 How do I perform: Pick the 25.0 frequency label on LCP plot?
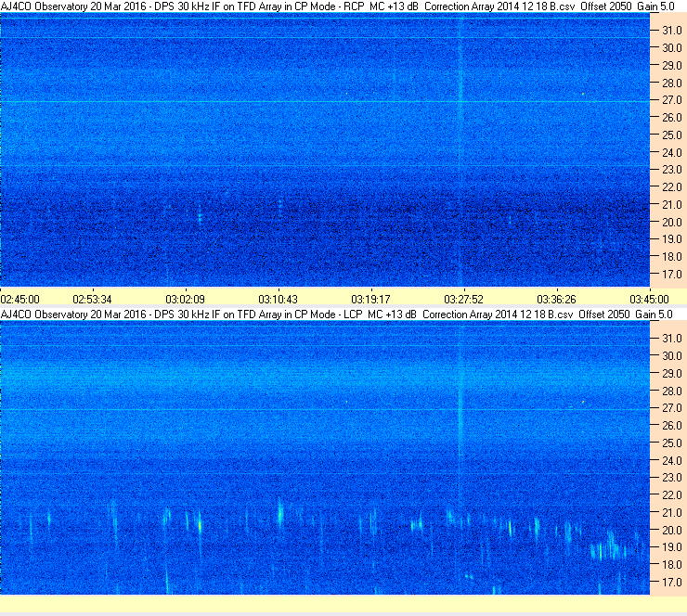pyautogui.click(x=672, y=443)
